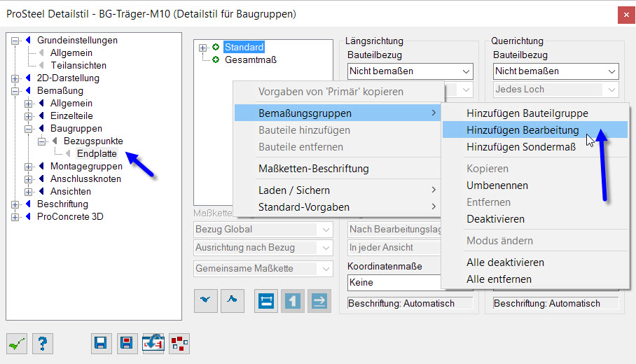Click Querrichtung 'Beschriftung: Automatisch' field
The image size is (636, 364).
[555, 303]
